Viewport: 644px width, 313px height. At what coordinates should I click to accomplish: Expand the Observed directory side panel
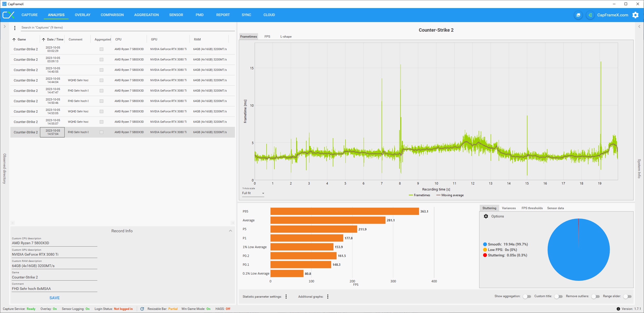click(5, 26)
